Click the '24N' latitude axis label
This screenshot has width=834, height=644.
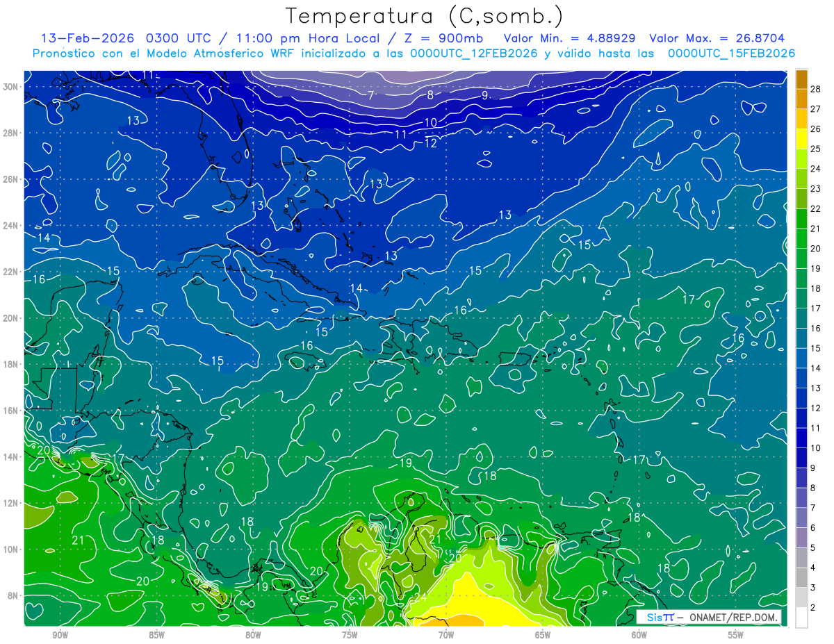tap(12, 225)
